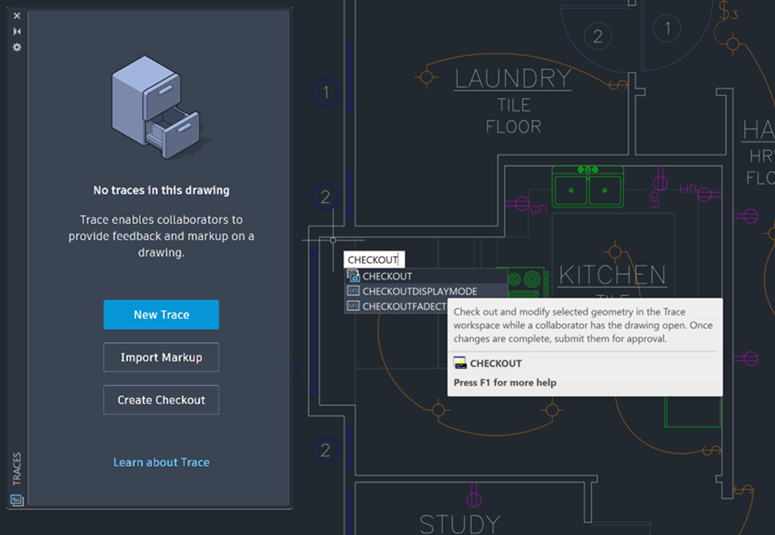Click the 'No traces in this drawing' heading
The image size is (775, 535).
click(x=161, y=190)
